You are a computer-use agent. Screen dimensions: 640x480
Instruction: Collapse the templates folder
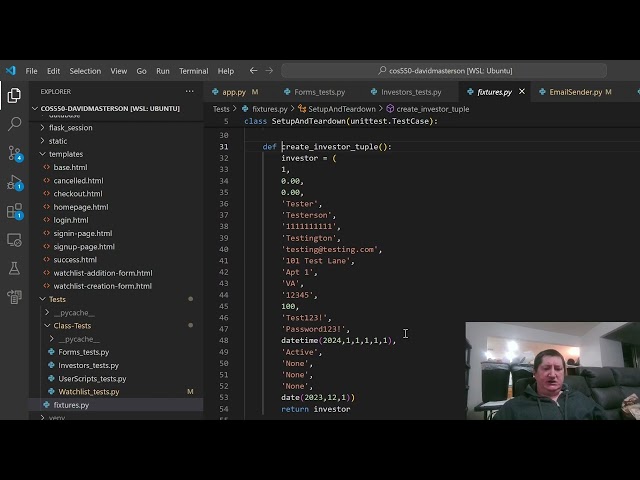[x=65, y=154]
